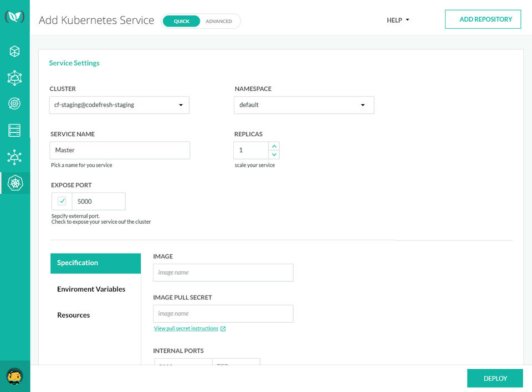
Task: Click the Deploy button
Action: (x=495, y=378)
